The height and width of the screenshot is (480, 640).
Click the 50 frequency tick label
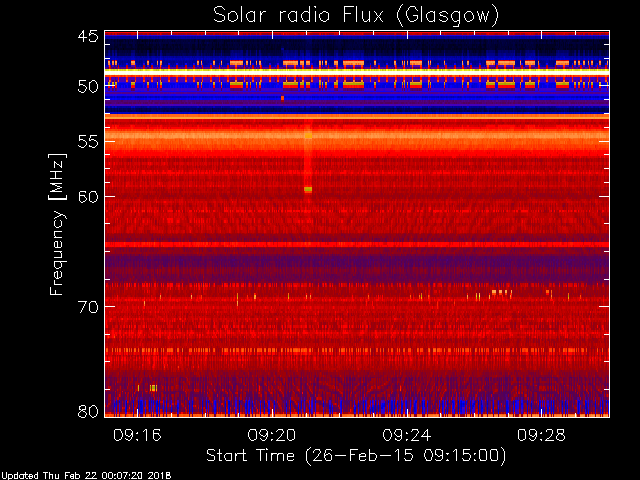(88, 87)
